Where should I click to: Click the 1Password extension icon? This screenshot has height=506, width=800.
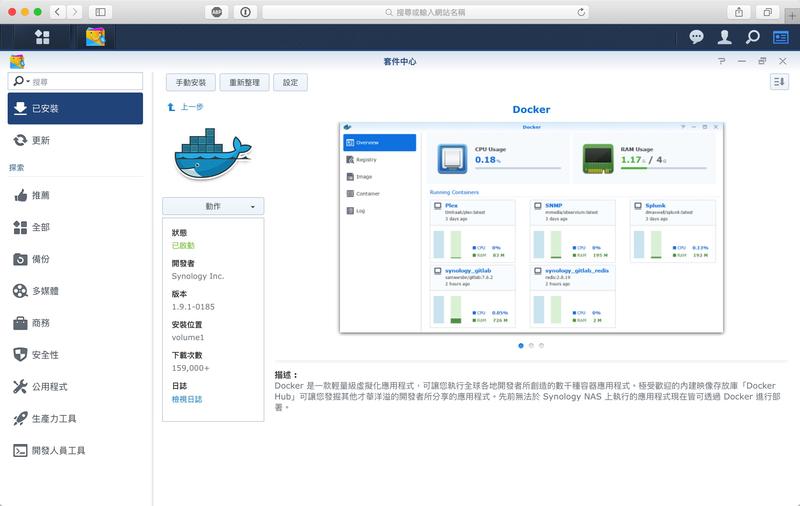tap(245, 12)
